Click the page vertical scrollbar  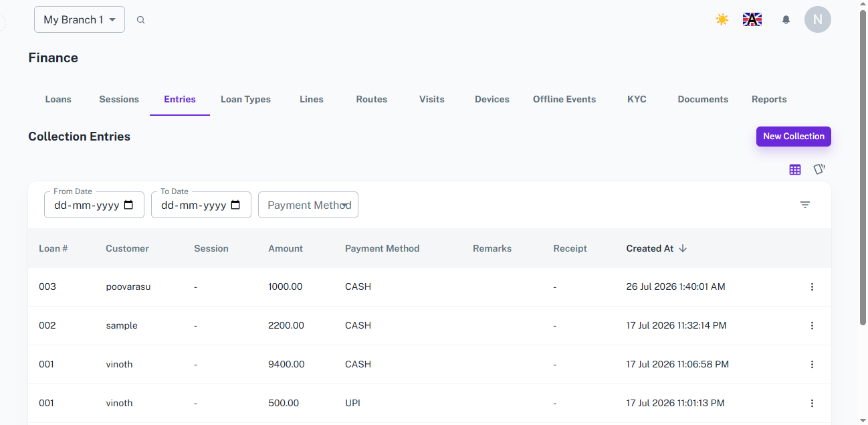click(863, 167)
